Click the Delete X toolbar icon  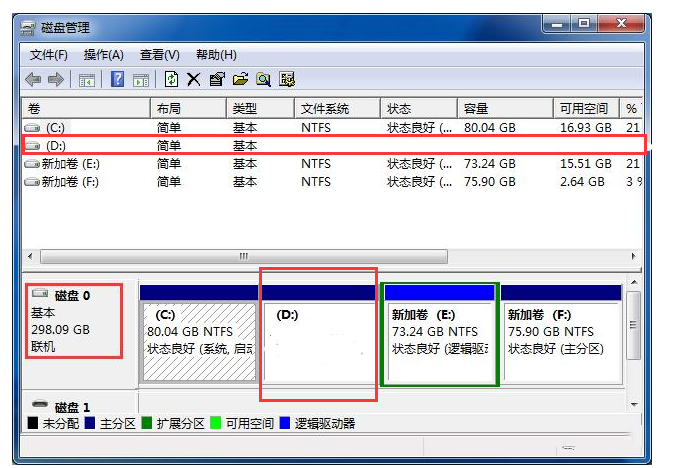(x=194, y=79)
